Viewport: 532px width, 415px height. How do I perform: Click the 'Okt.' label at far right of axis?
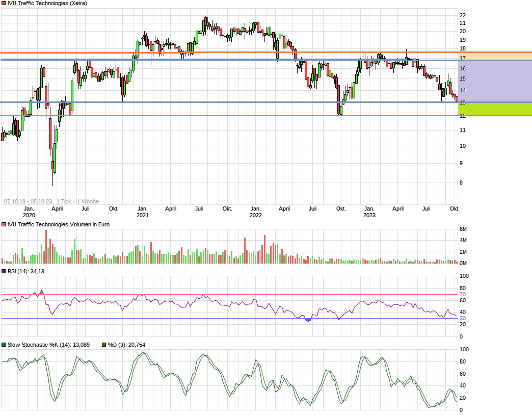pyautogui.click(x=455, y=209)
